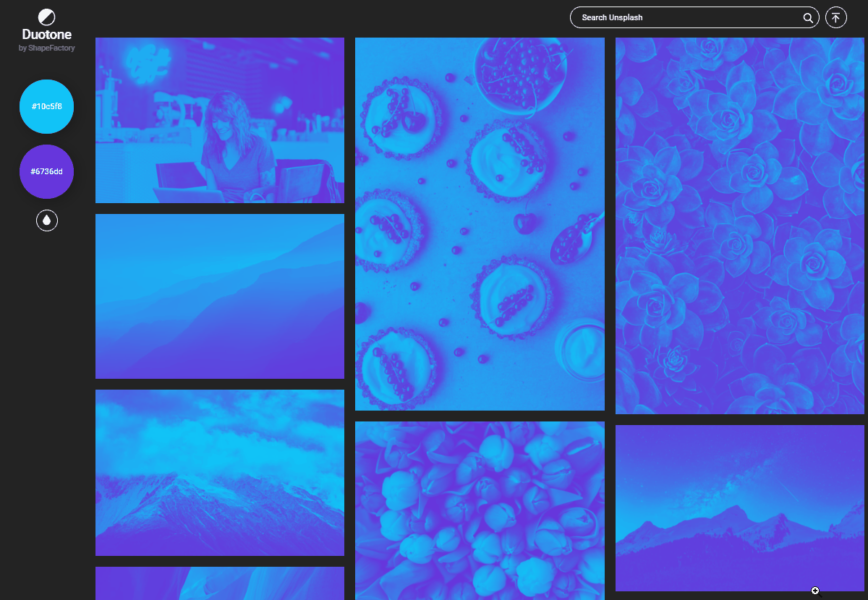Select the #10c5f8 cyan color swatch
The image size is (868, 600).
[46, 106]
